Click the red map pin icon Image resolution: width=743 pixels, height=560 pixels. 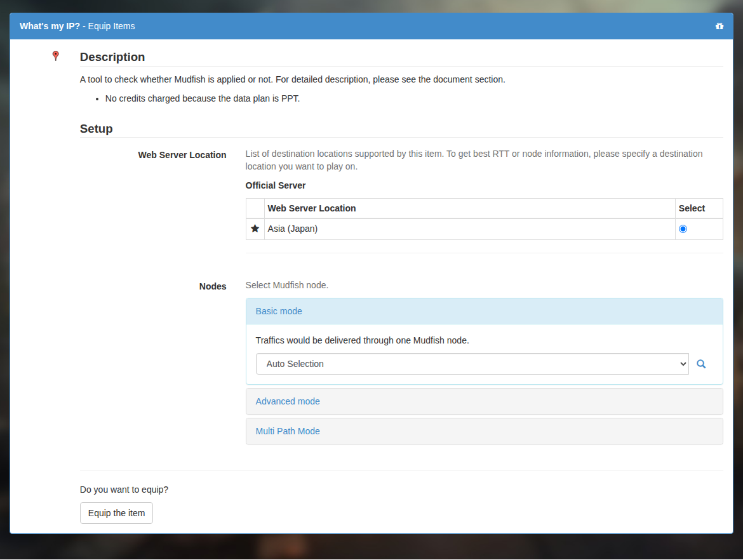pos(55,56)
